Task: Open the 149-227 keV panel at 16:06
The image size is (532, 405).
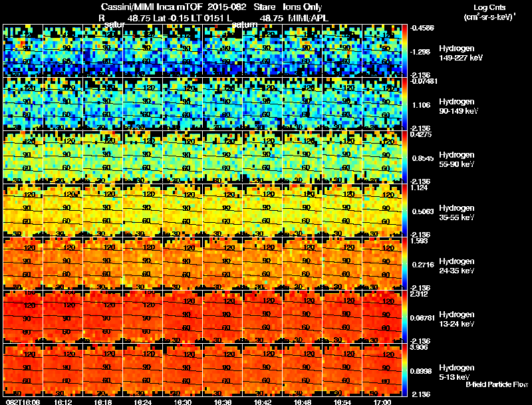Action: click(23, 51)
